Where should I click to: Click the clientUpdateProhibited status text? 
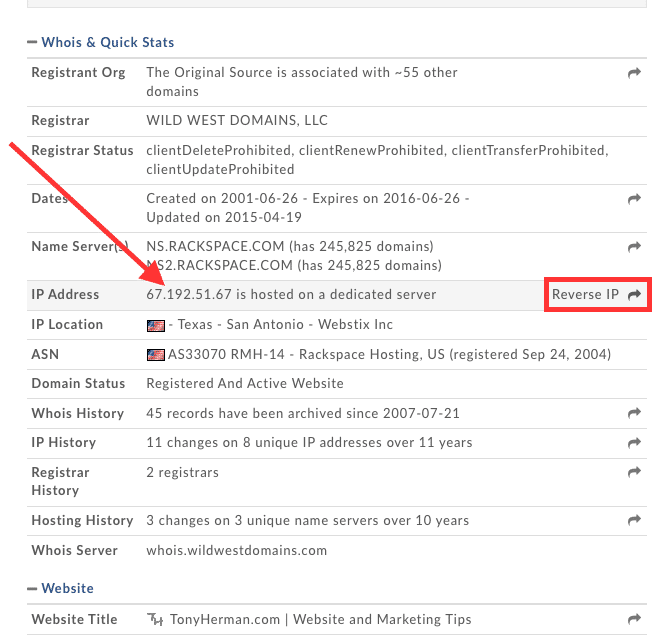point(220,170)
